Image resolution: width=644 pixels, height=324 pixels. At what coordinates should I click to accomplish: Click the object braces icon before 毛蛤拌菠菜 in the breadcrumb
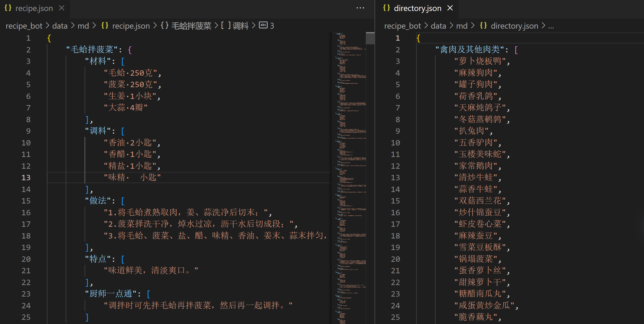(164, 25)
